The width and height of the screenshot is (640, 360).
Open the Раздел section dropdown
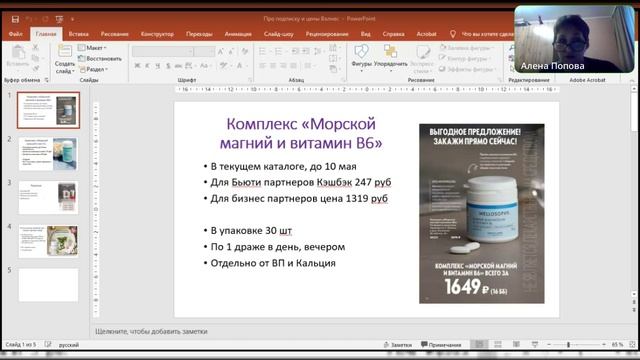pos(93,69)
